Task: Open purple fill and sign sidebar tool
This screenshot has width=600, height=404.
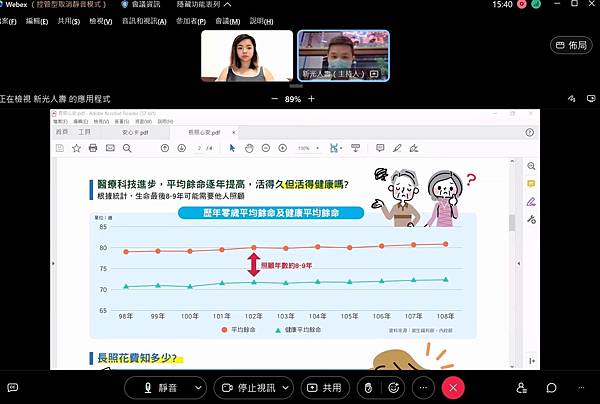Action: click(531, 202)
